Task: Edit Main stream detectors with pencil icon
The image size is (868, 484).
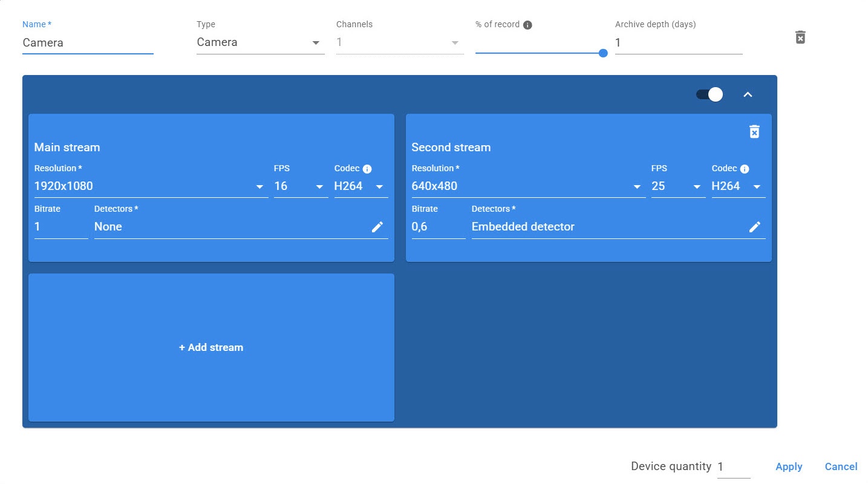Action: pos(377,227)
